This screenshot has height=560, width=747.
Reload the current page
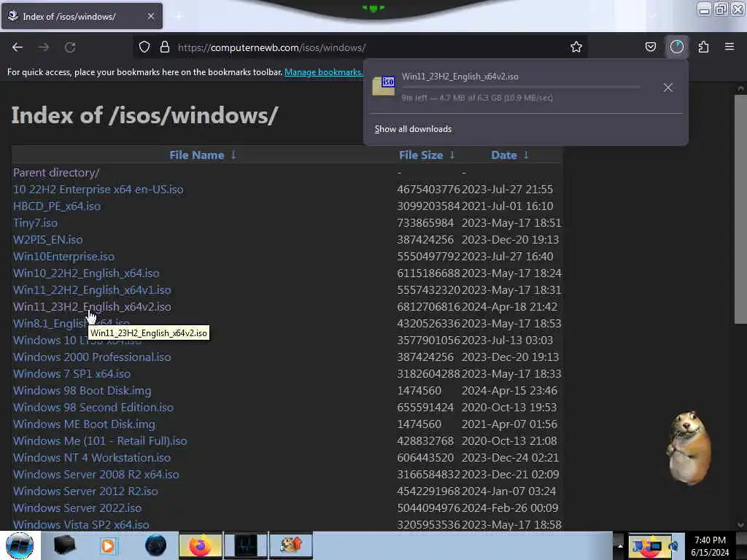[70, 47]
